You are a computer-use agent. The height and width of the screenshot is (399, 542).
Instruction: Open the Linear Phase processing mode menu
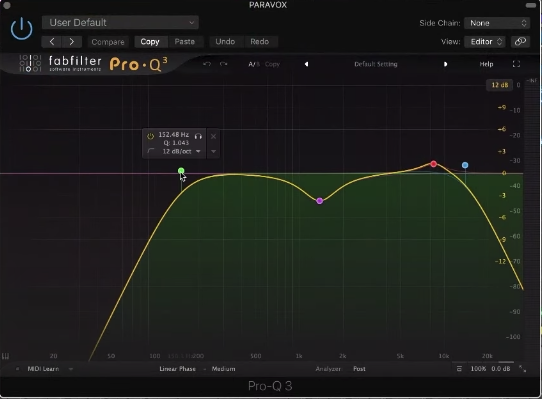177,369
